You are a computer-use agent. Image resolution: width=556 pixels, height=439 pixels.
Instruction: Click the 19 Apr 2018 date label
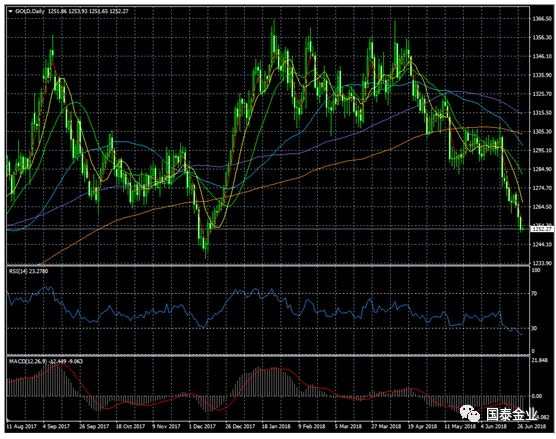point(422,426)
